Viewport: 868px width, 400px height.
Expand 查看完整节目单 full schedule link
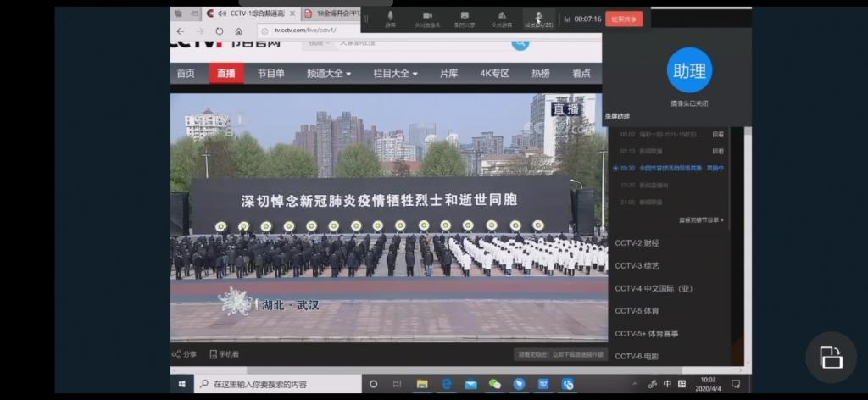[701, 219]
